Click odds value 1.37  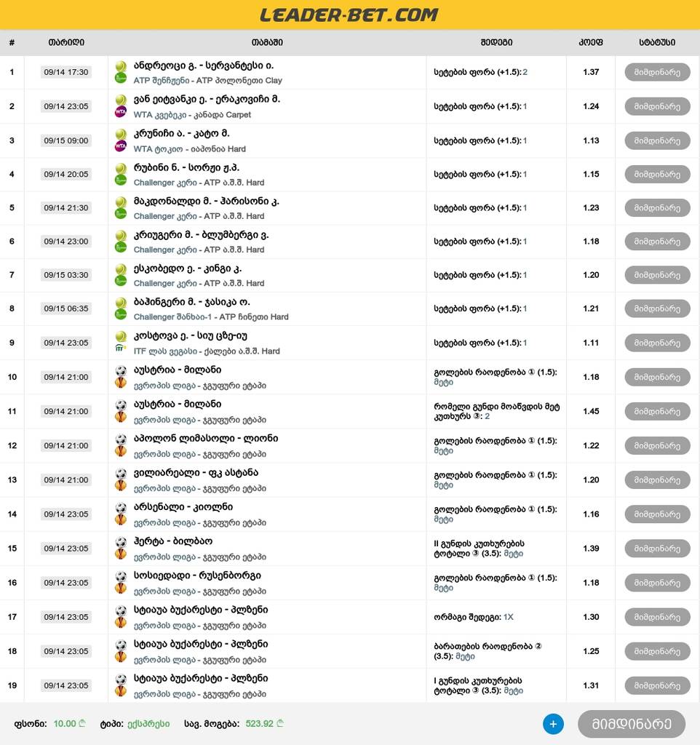(x=591, y=72)
